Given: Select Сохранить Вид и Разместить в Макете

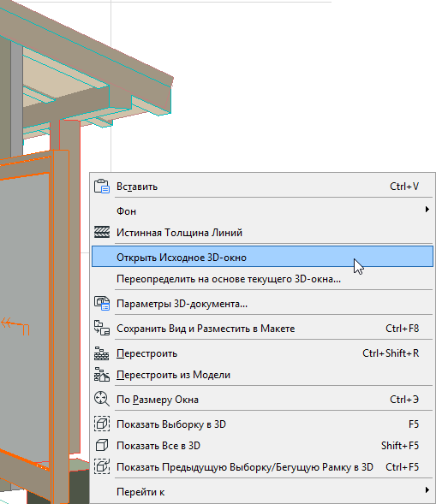Looking at the screenshot, I should (262, 329).
